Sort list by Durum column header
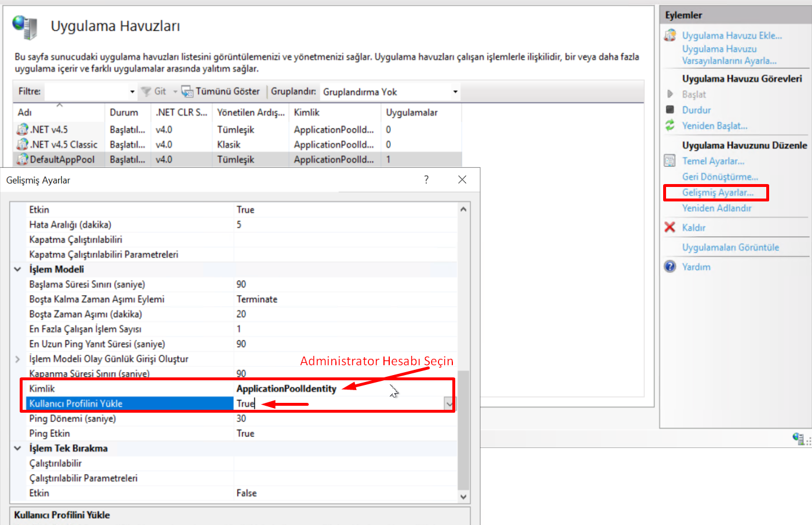This screenshot has height=525, width=812. [x=124, y=112]
